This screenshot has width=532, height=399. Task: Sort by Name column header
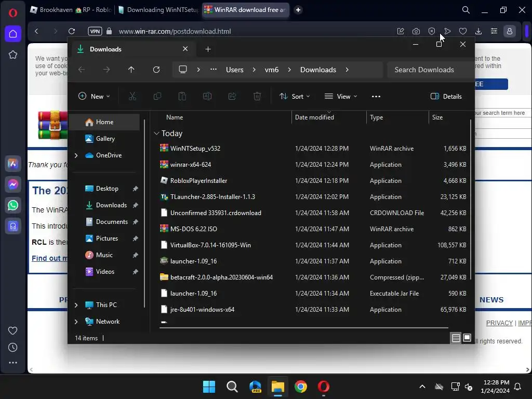pyautogui.click(x=175, y=117)
